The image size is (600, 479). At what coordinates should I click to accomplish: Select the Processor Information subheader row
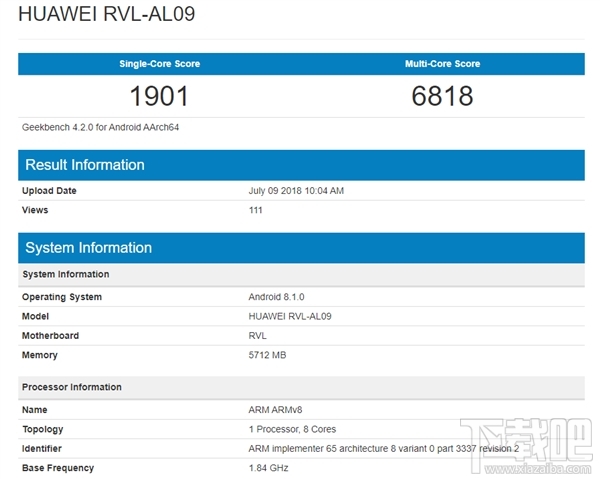coord(301,387)
